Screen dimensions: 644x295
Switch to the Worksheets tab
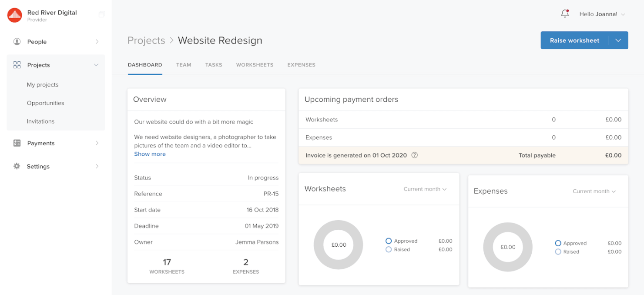[x=255, y=64]
